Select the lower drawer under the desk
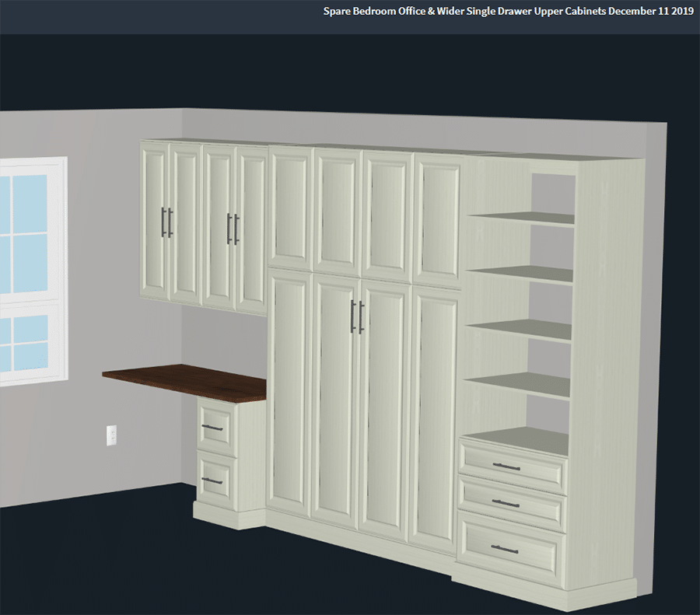 pyautogui.click(x=216, y=480)
